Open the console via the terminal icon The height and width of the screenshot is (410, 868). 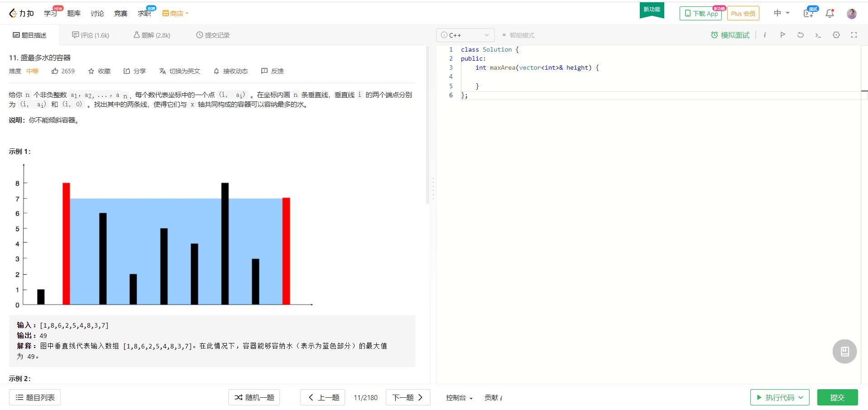click(818, 35)
